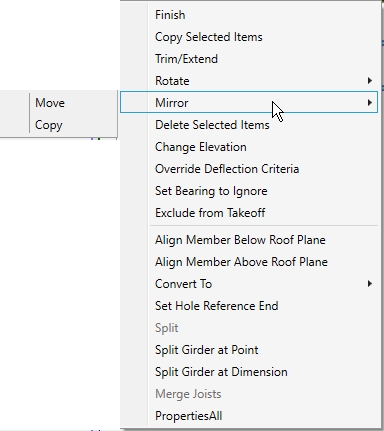Open PropertiesAll from the menu
The image size is (384, 431).
pos(249,416)
